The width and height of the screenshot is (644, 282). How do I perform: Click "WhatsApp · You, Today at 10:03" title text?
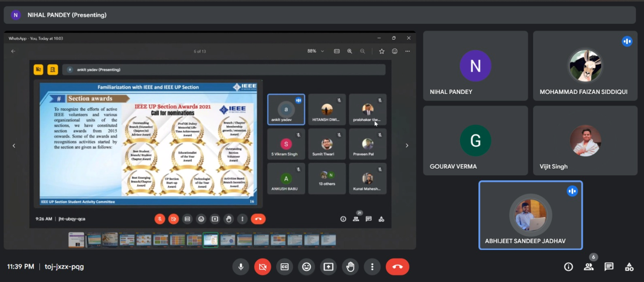36,38
